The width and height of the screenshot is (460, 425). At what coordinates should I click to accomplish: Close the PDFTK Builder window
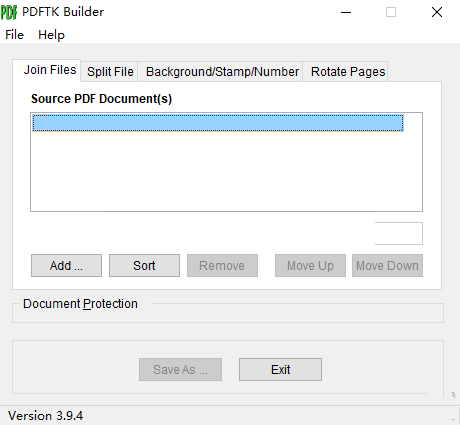[x=437, y=12]
